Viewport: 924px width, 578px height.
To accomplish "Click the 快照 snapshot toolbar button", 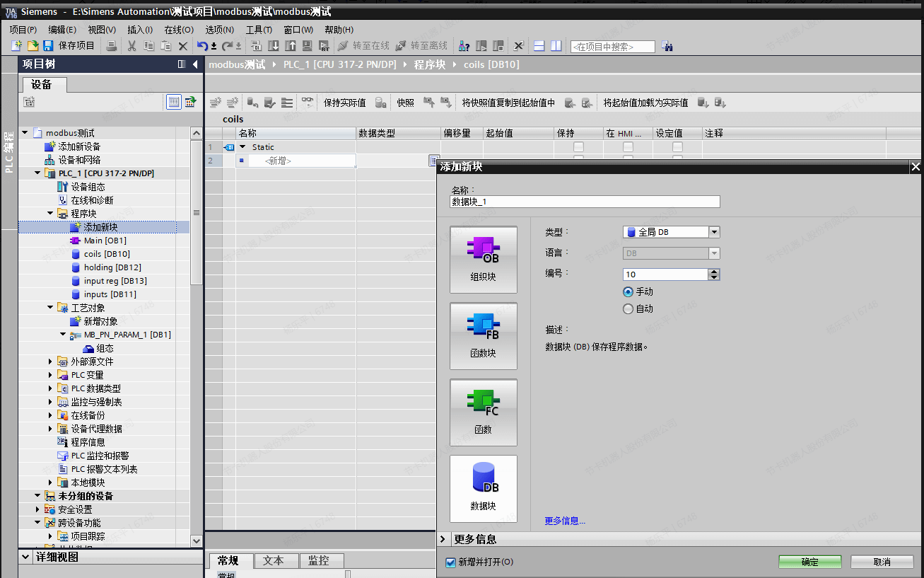I will tap(405, 103).
